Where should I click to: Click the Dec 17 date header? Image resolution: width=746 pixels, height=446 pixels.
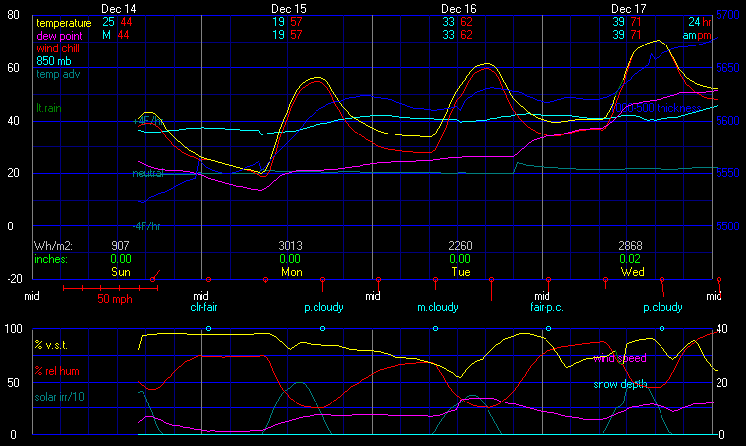629,8
